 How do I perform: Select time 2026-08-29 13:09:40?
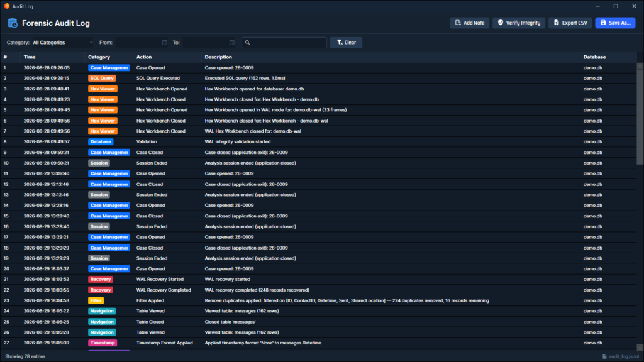[x=46, y=173]
